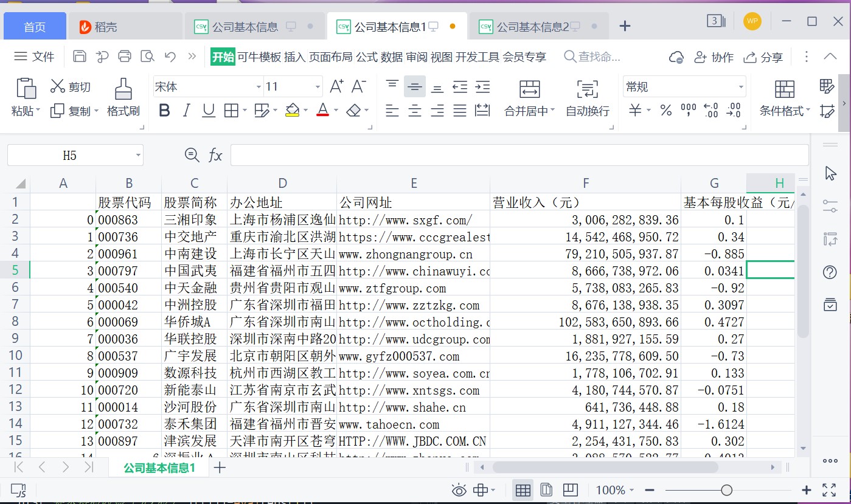
Task: Open the font size dropdown showing 11
Action: [x=318, y=87]
